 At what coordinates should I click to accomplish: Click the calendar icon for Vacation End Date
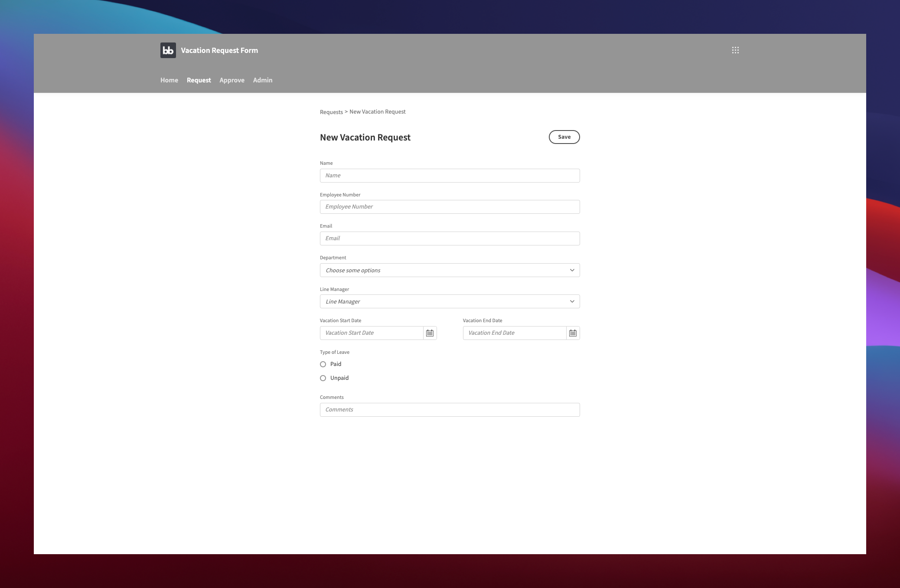tap(573, 333)
